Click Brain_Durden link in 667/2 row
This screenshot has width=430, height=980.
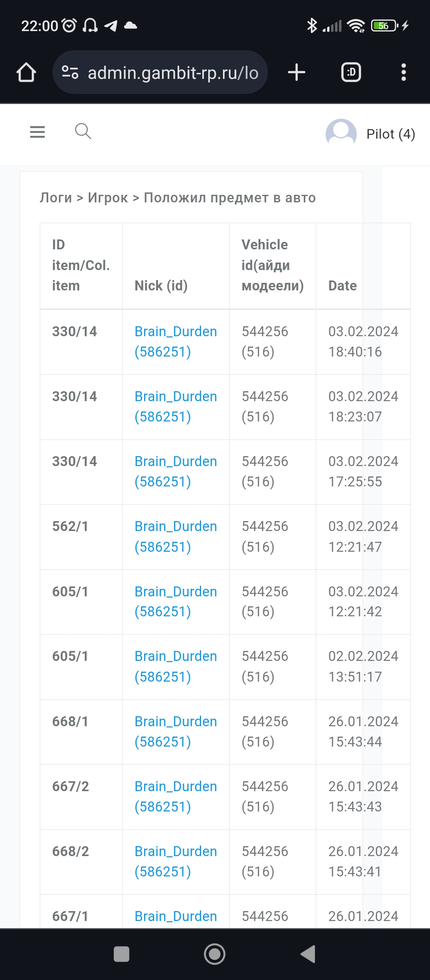point(176,796)
